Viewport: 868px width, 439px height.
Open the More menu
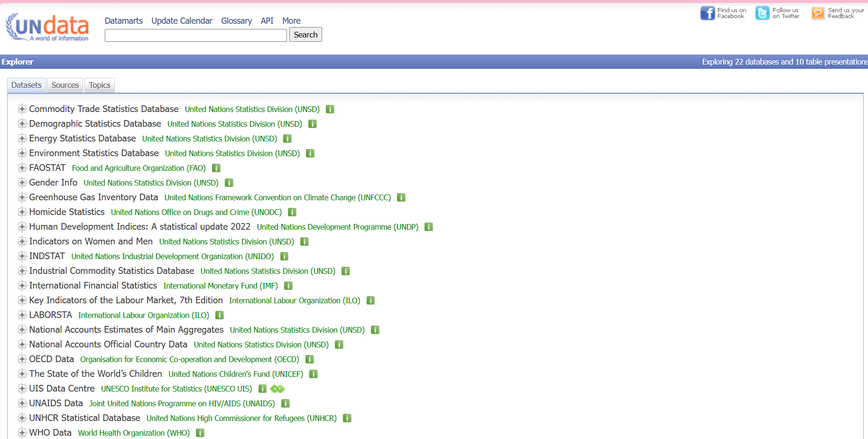pyautogui.click(x=291, y=21)
